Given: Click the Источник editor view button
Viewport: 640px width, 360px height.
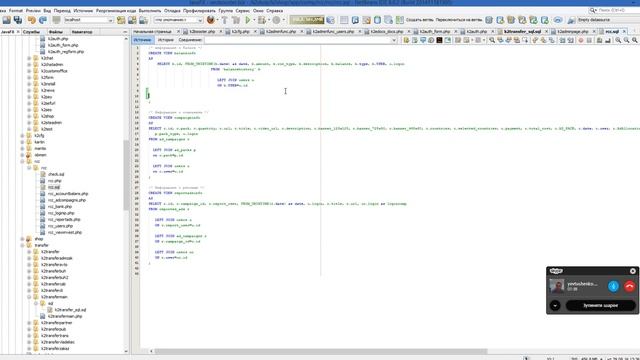Looking at the screenshot, I should (x=142, y=40).
